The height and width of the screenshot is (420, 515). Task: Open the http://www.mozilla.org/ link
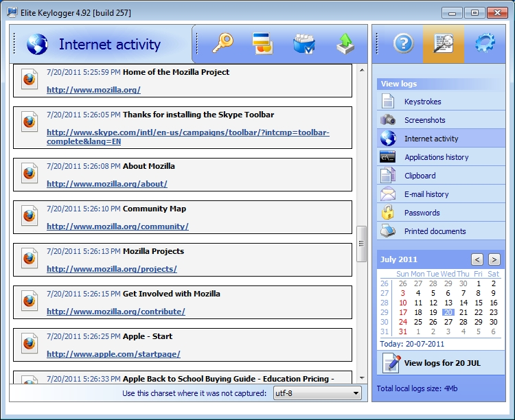click(93, 90)
